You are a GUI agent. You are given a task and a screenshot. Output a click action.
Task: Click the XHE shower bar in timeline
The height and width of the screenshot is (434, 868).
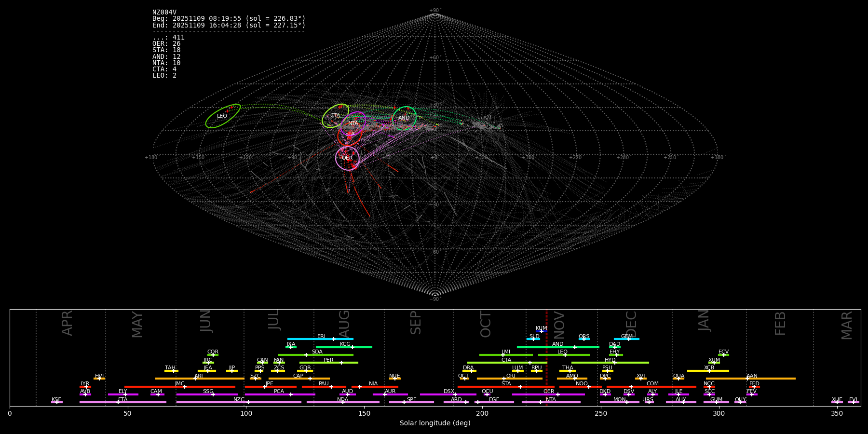coord(837,402)
